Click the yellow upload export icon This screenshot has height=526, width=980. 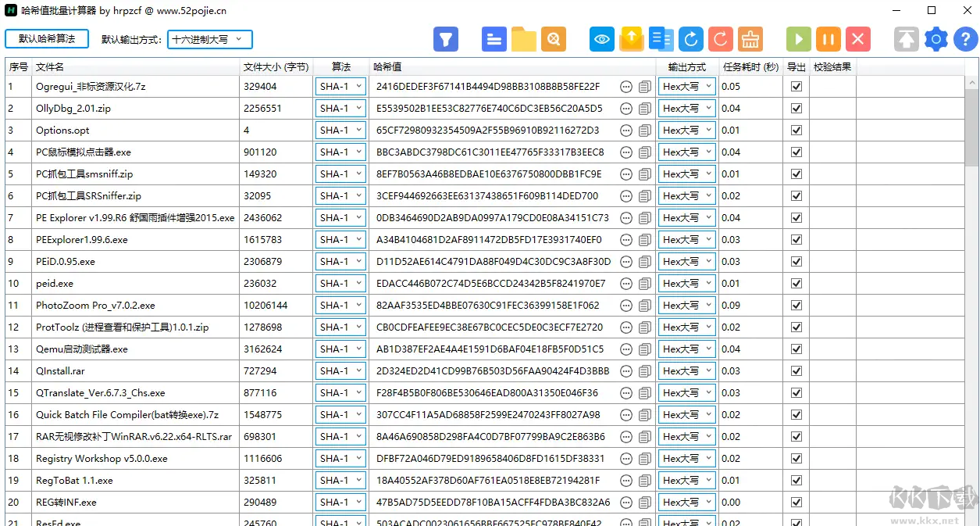coord(631,39)
